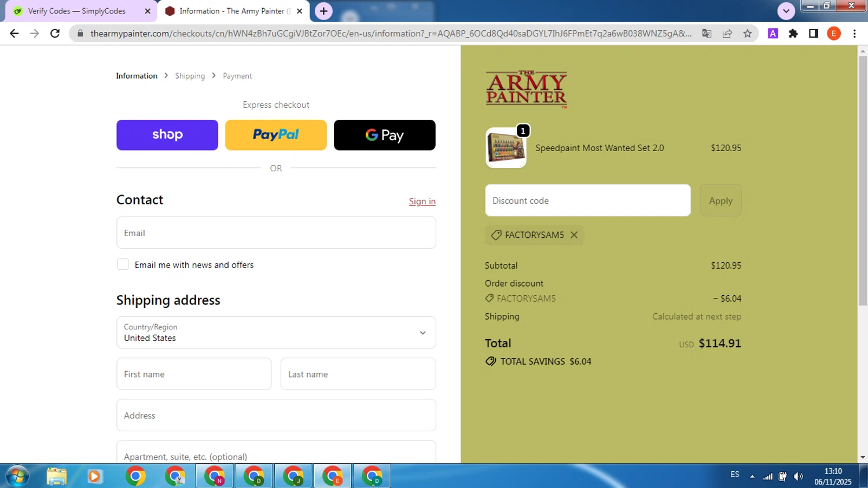868x488 pixels.
Task: Focus the First name field
Action: tap(194, 374)
